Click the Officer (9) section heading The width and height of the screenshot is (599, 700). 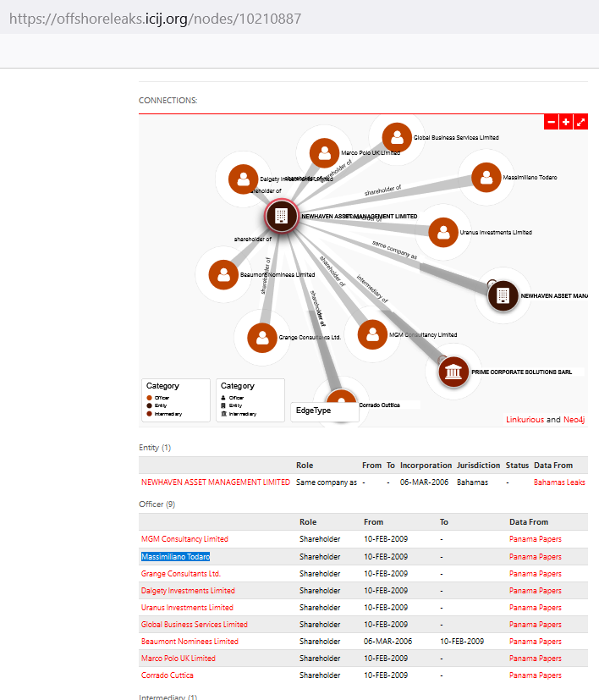(157, 504)
